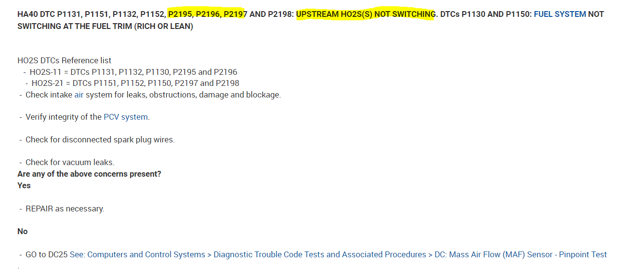
Task: Open the FUEL SYSTEM link in heading
Action: click(x=560, y=14)
